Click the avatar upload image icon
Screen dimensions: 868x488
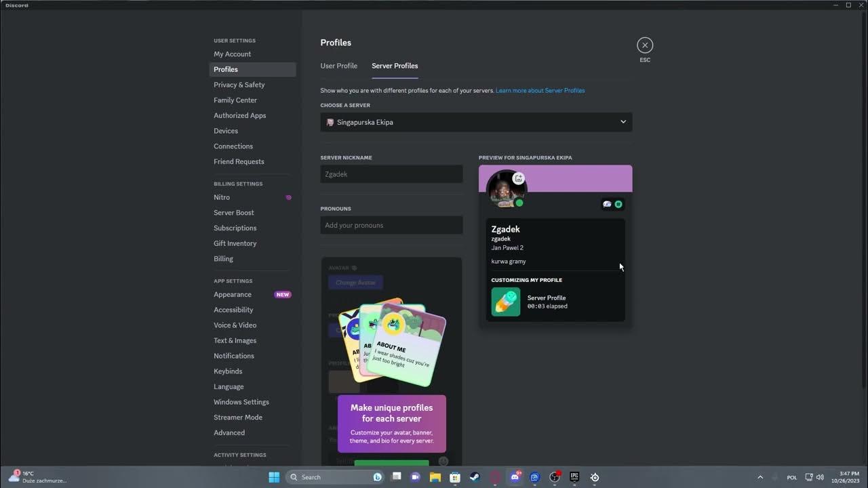(x=518, y=178)
